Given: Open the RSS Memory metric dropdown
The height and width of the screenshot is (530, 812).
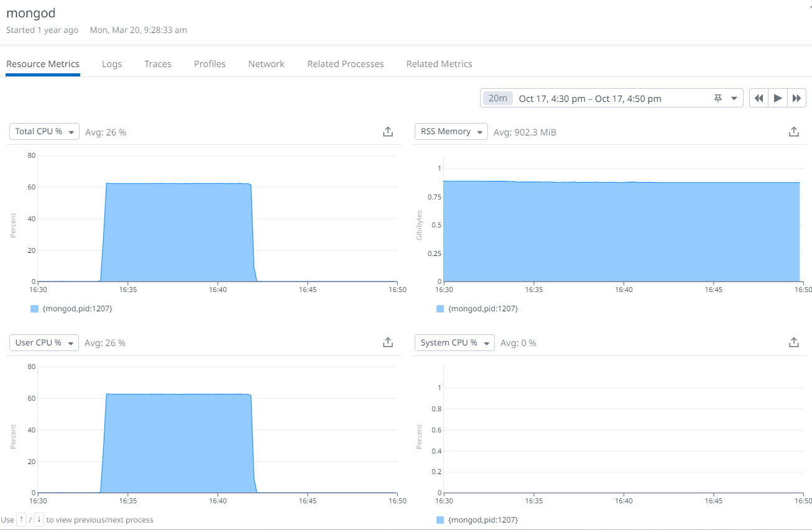Looking at the screenshot, I should tap(451, 132).
